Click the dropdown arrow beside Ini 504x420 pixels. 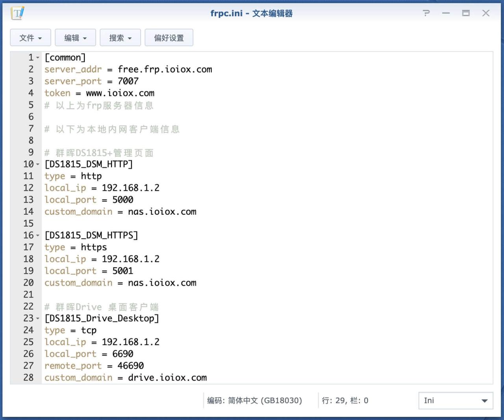click(484, 400)
